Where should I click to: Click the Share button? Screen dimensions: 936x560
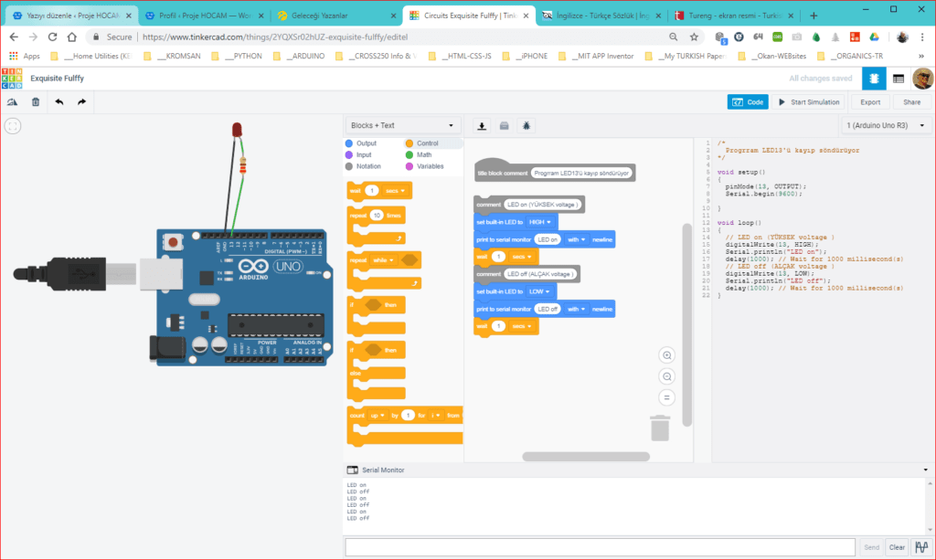pyautogui.click(x=914, y=101)
